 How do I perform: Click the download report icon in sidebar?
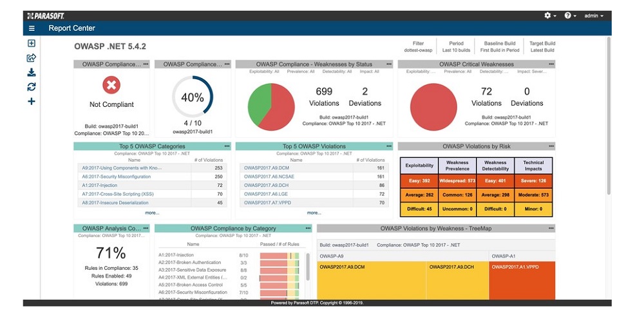coord(31,72)
